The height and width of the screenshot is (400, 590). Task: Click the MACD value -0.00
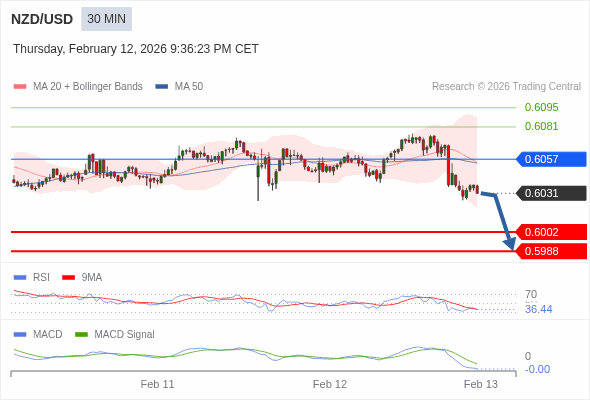537,370
